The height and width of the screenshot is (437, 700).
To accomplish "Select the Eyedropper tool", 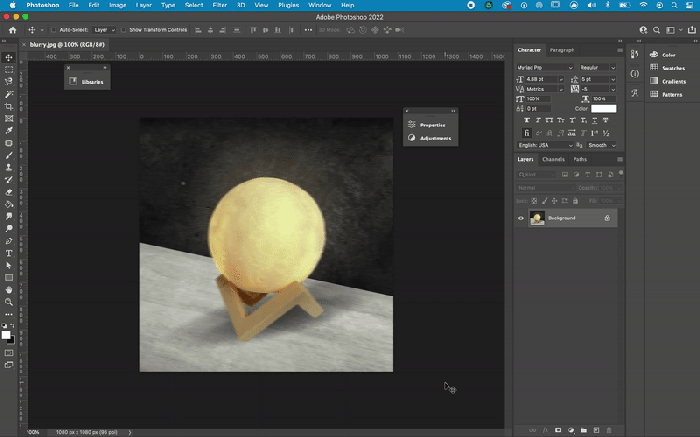I will coord(8,131).
